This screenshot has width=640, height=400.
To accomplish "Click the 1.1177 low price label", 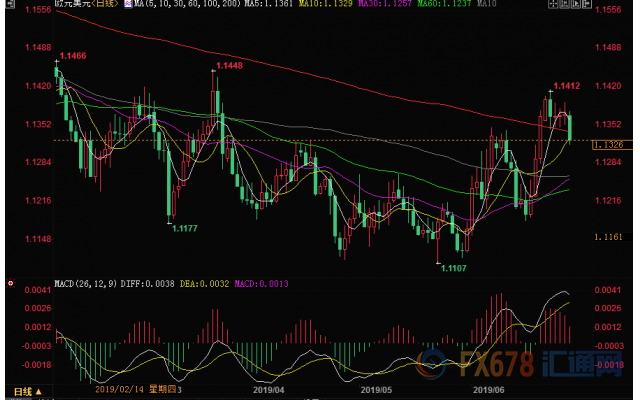I will tap(184, 229).
